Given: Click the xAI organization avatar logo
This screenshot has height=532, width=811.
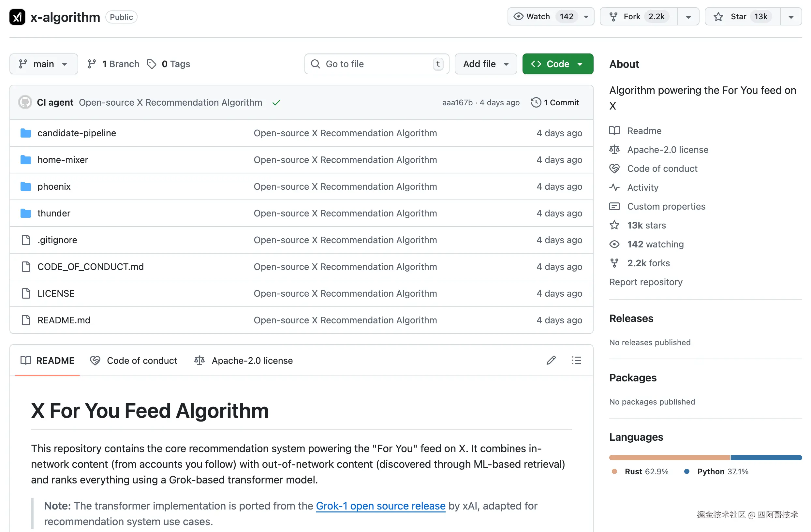Looking at the screenshot, I should click(x=17, y=17).
